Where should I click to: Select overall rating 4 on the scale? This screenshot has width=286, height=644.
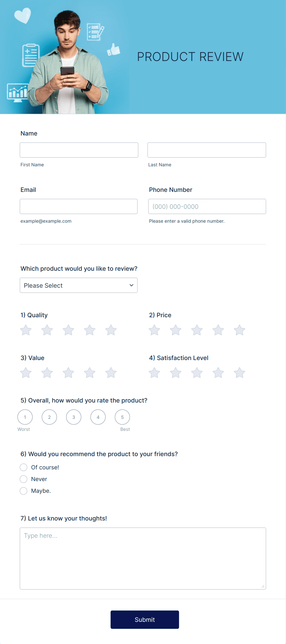point(98,417)
